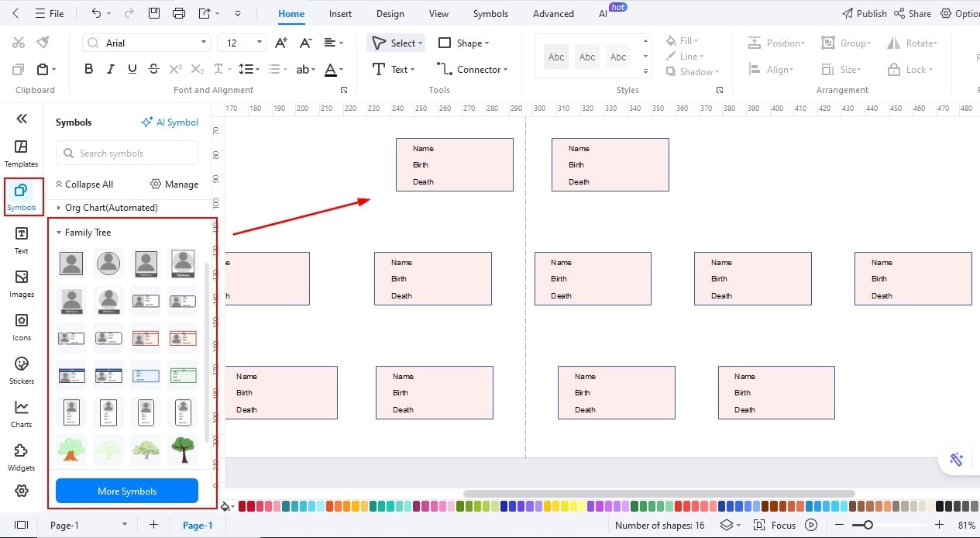Click the Play presentation icon in status bar

811,525
